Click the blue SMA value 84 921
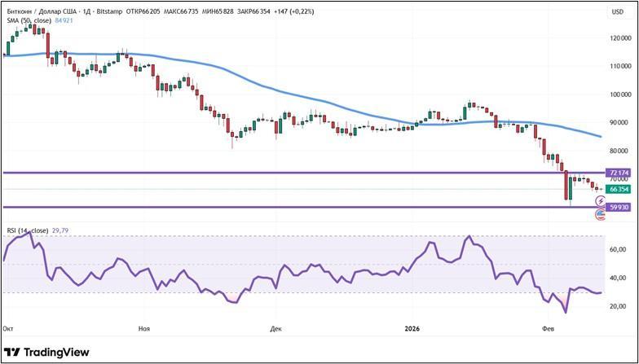Screen dimensions: 639x364 64,20
